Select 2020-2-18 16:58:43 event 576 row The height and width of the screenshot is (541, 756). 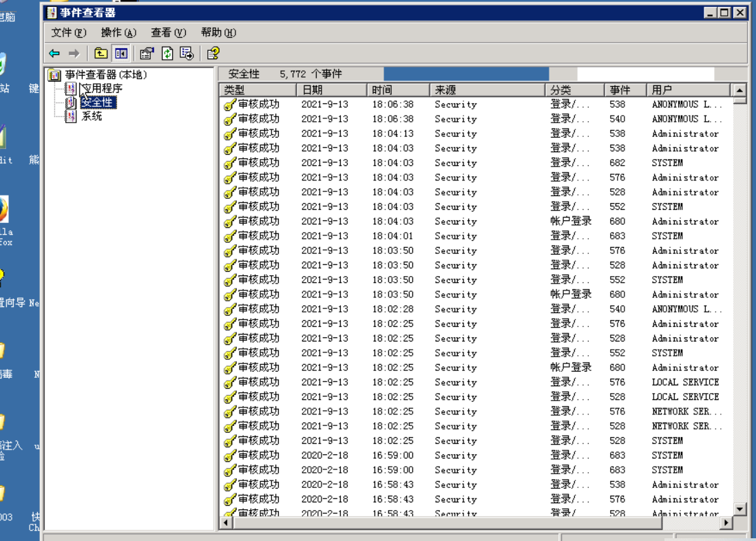point(476,499)
